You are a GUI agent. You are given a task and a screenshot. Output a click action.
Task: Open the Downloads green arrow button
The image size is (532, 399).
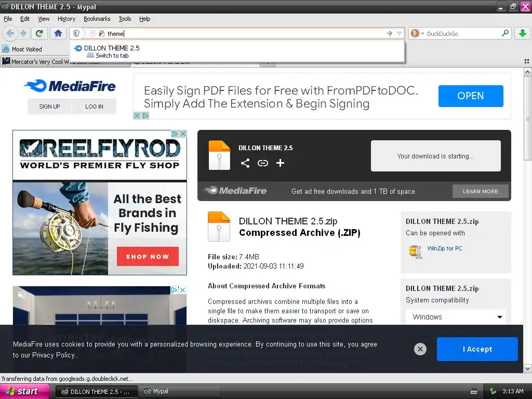tap(522, 33)
